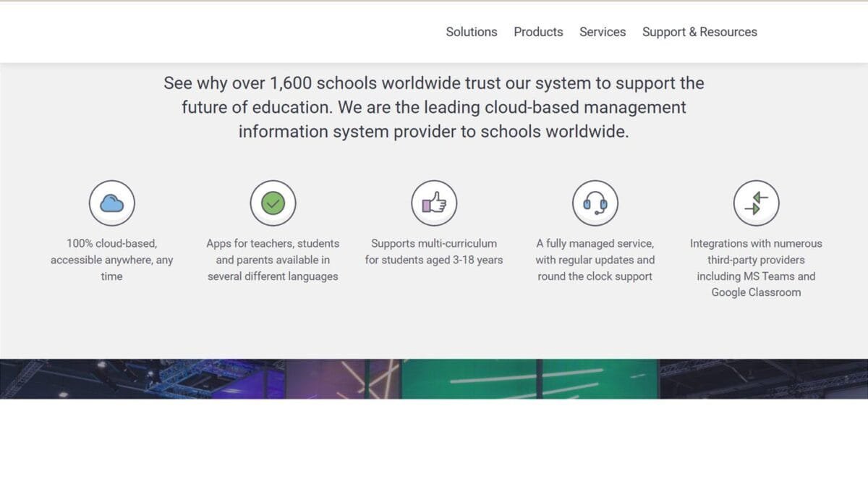Screen dimensions: 868x495
Task: Click the green screen in banner image
Action: click(x=528, y=378)
